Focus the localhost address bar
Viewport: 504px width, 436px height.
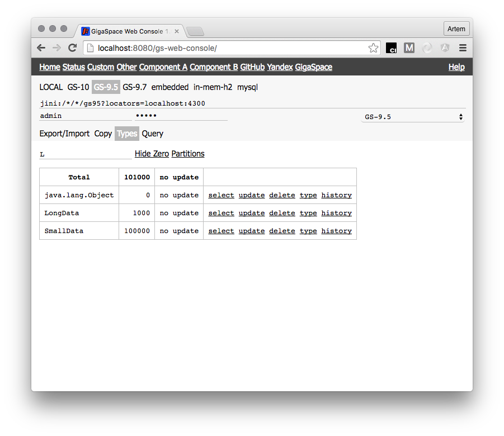coord(232,48)
